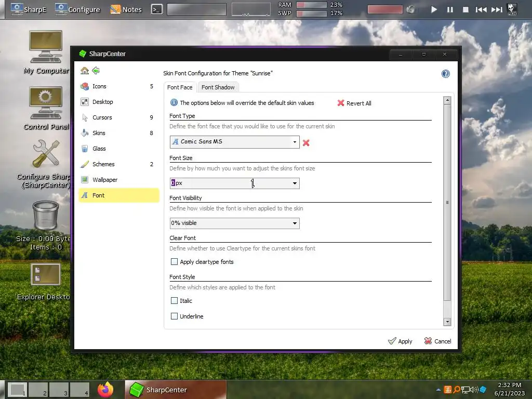This screenshot has height=399, width=532.
Task: Open terminal icon in top bar
Action: [x=156, y=9]
